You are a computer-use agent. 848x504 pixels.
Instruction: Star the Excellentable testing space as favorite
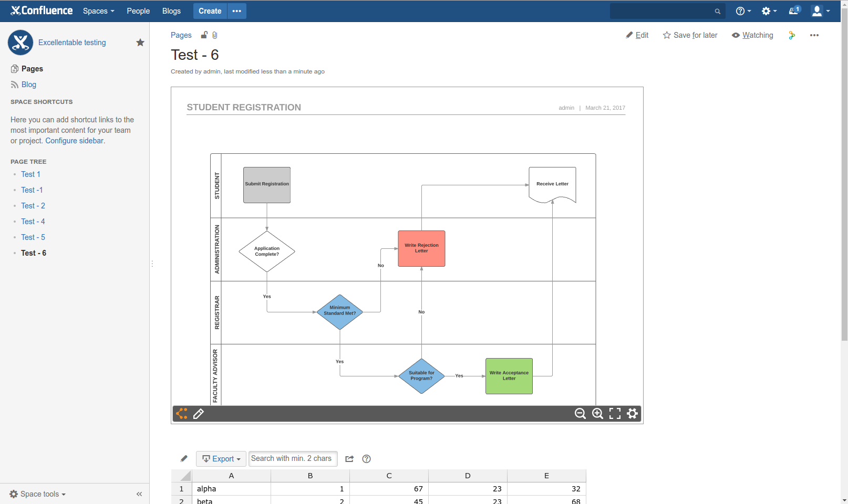[140, 43]
